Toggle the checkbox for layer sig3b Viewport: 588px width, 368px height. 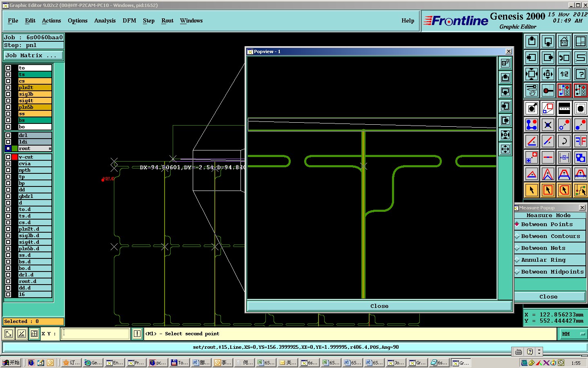point(8,94)
